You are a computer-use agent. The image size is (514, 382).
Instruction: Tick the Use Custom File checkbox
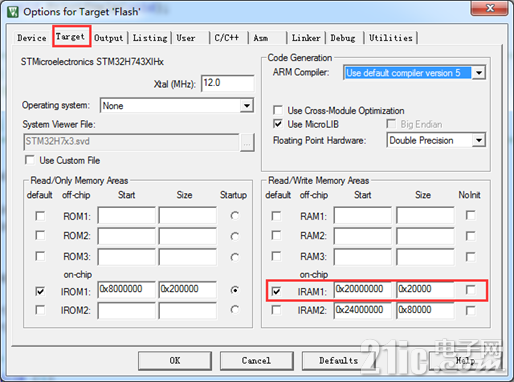click(x=30, y=160)
